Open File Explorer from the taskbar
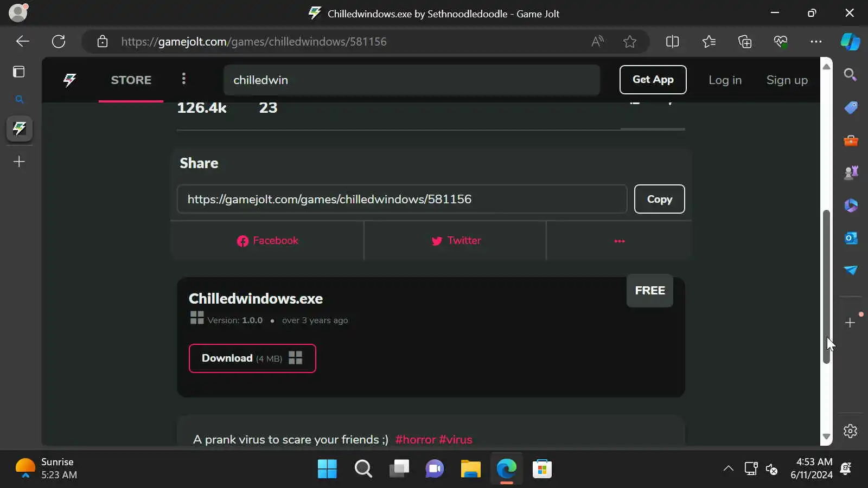868x488 pixels. tap(470, 469)
